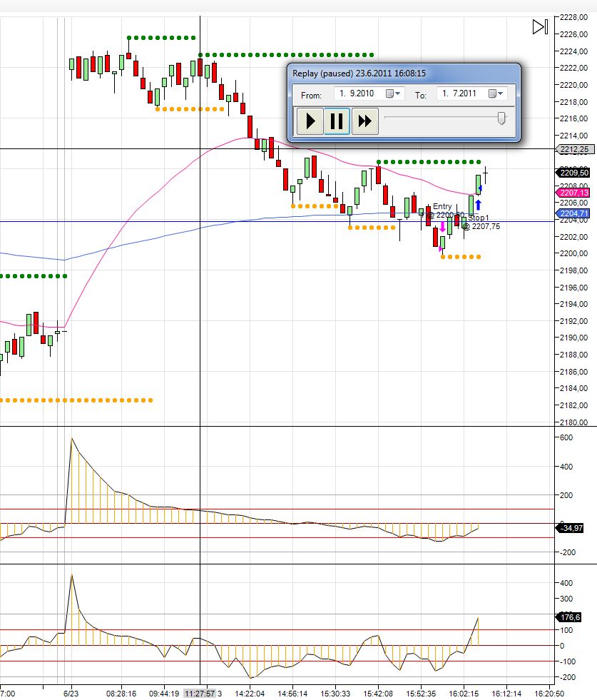
Task: Click the 400 level on lower indicator axis
Action: tap(566, 583)
